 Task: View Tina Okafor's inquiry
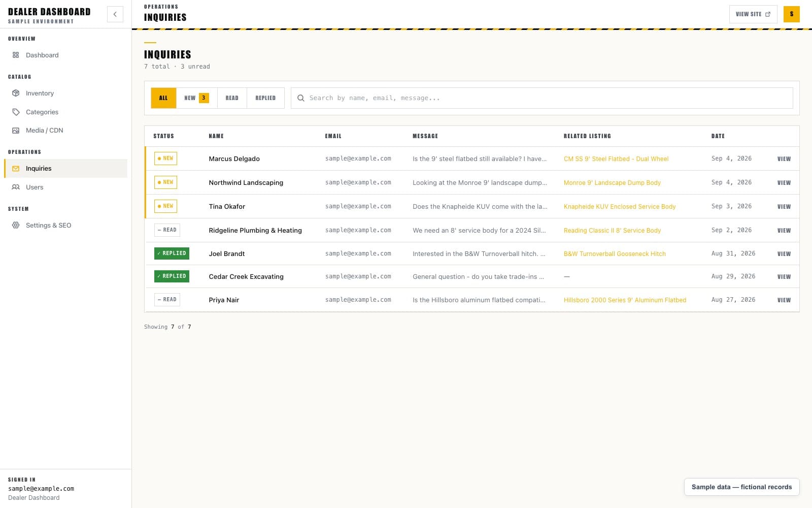(784, 207)
